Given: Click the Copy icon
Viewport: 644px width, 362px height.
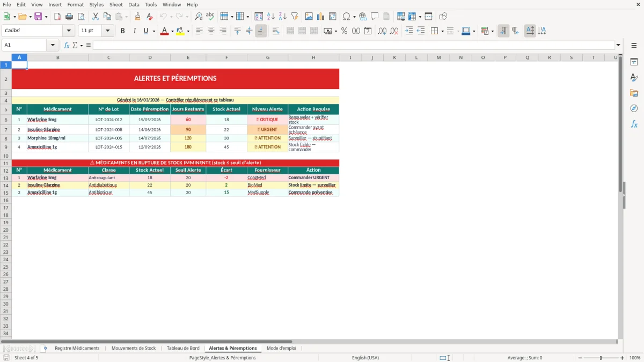Looking at the screenshot, I should pyautogui.click(x=107, y=16).
